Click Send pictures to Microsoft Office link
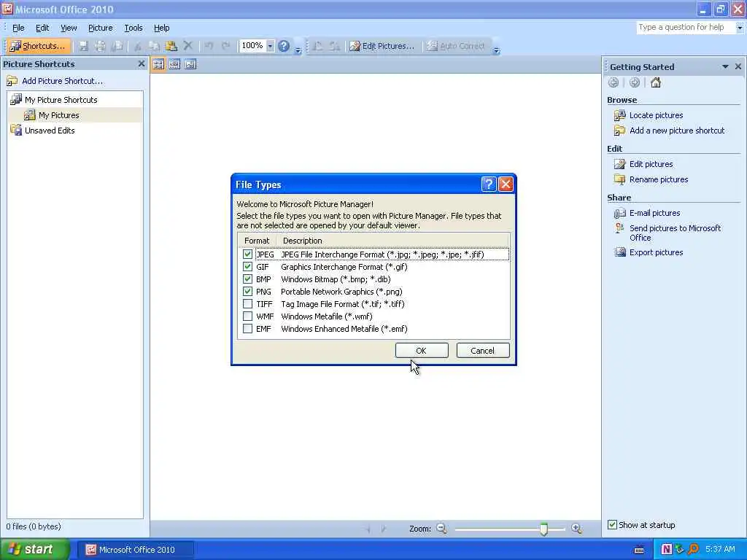Image resolution: width=747 pixels, height=560 pixels. coord(675,233)
